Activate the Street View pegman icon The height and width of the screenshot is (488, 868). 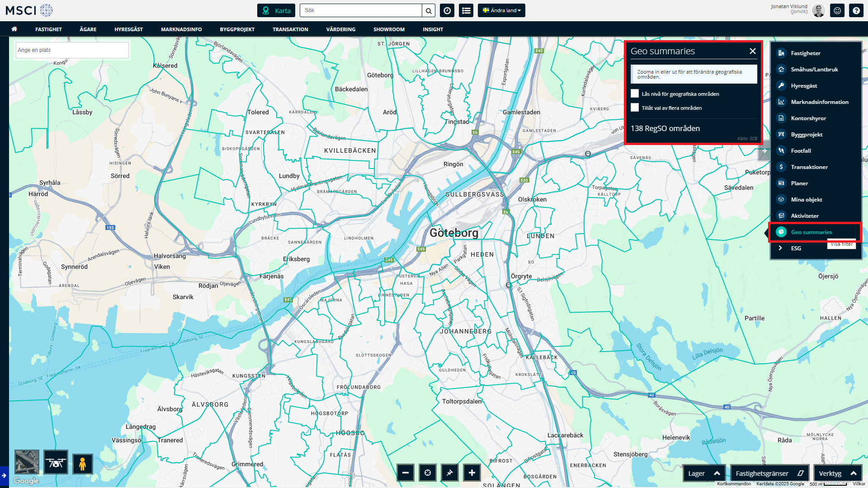click(x=82, y=464)
